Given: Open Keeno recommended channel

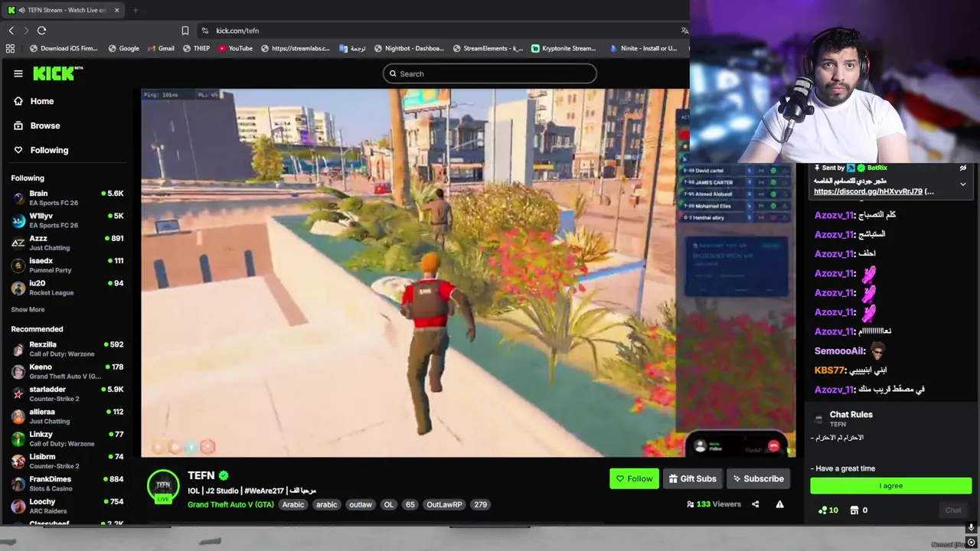Looking at the screenshot, I should coord(67,371).
